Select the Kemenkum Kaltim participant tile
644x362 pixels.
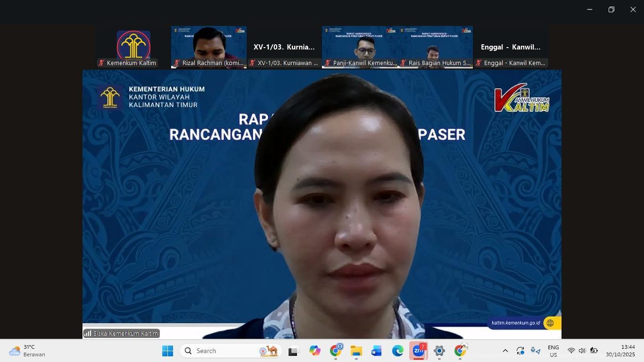pyautogui.click(x=133, y=47)
